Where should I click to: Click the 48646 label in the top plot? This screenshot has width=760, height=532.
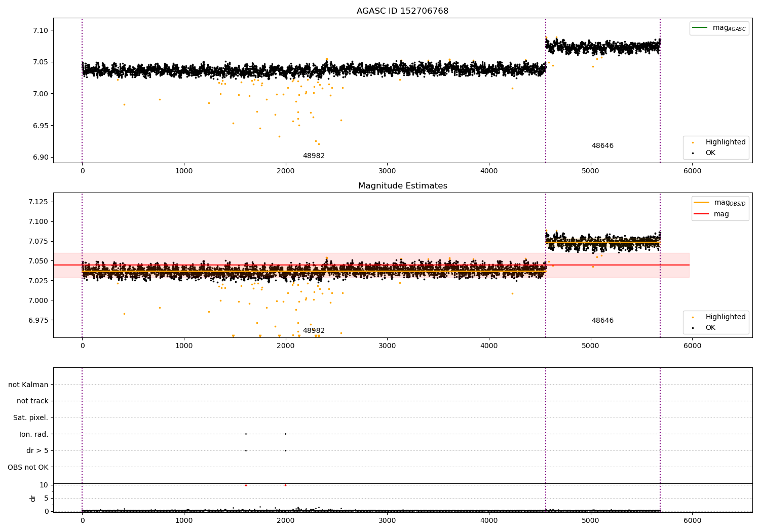[602, 146]
